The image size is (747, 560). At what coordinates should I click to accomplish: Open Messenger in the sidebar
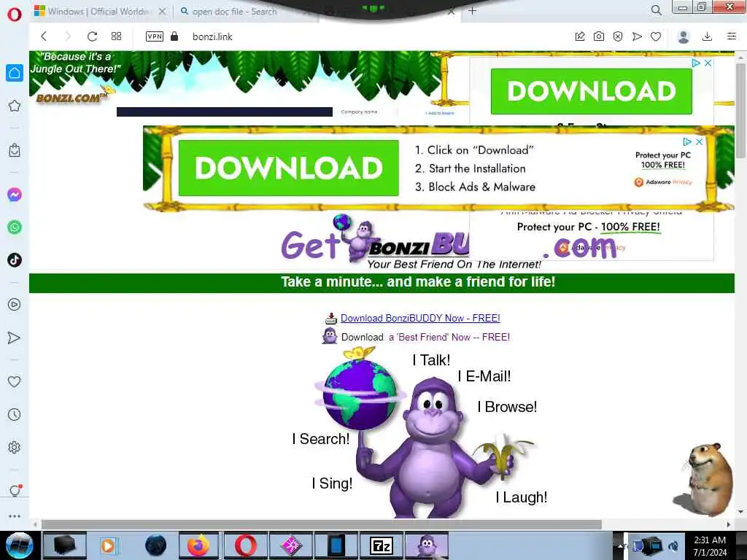[15, 195]
